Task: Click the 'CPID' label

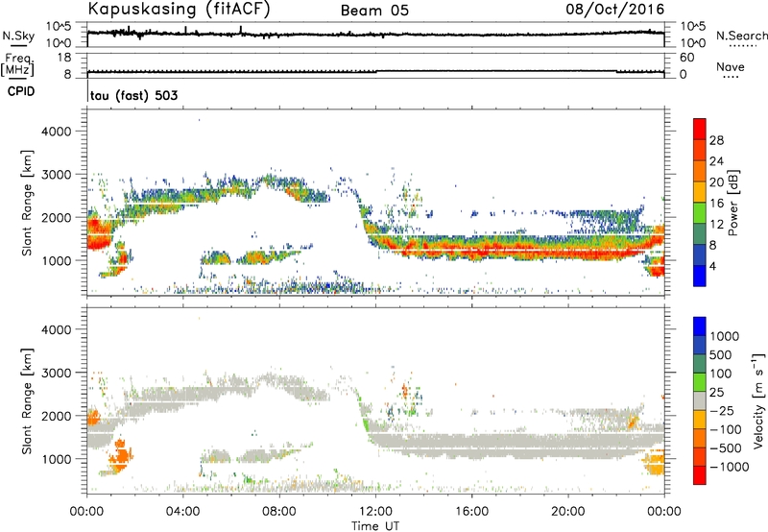Action: click(x=21, y=91)
